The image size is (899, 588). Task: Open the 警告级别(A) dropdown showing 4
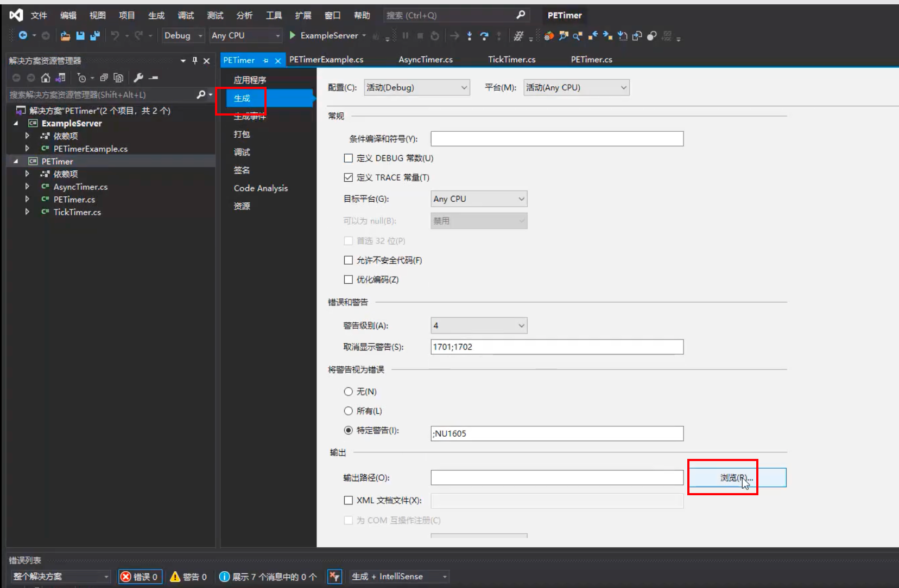[x=479, y=325]
